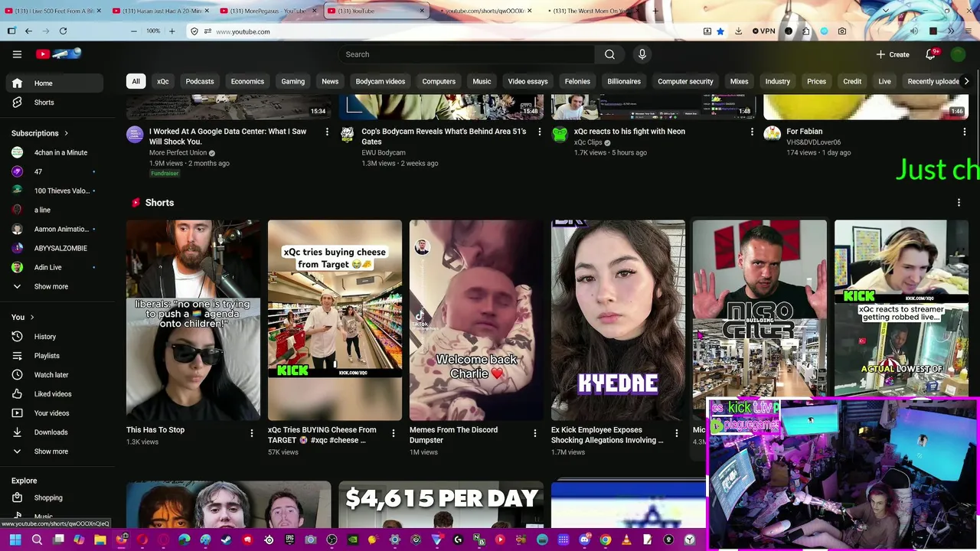Open the YouTube guide hamburger menu
The width and height of the screenshot is (980, 551).
[x=17, y=54]
